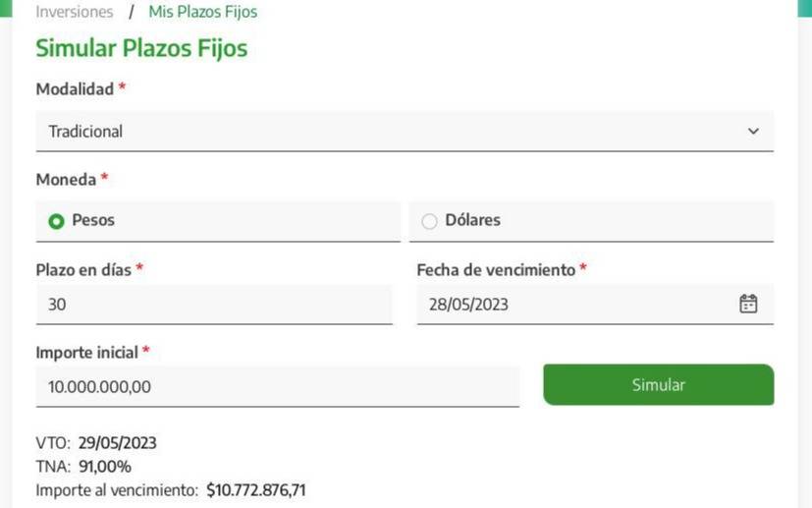Open Mis Plazos Fijos breadcrumb link

(203, 13)
